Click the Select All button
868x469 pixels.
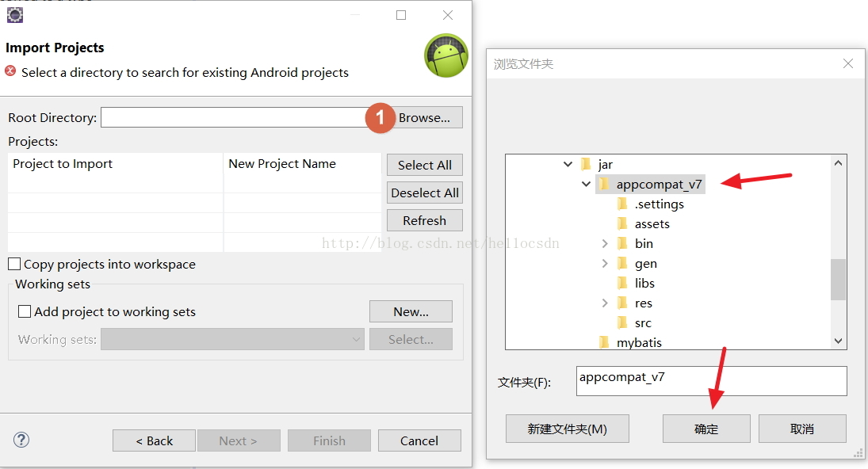pyautogui.click(x=425, y=165)
